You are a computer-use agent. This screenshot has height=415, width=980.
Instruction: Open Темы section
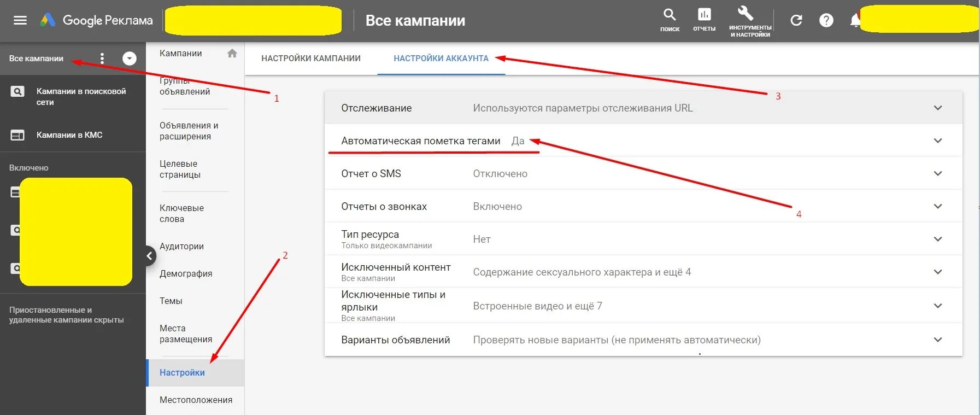point(171,301)
